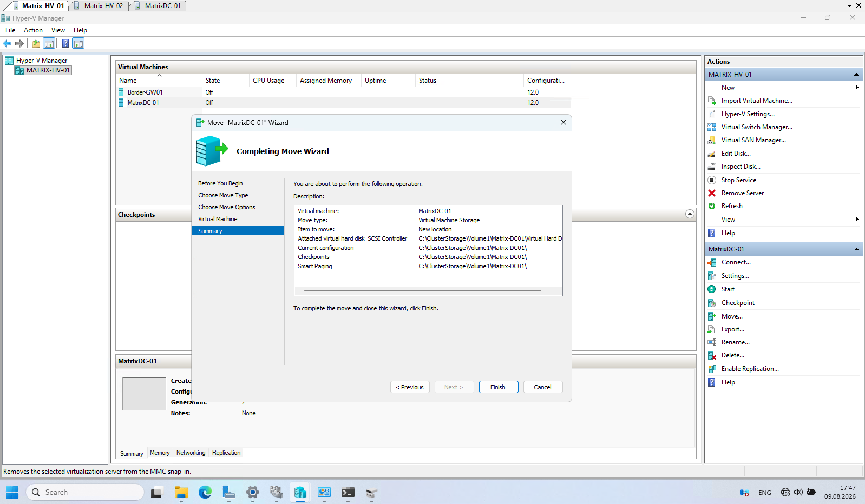Choose Inspect Disk action
Viewport: 865px width, 504px height.
pyautogui.click(x=741, y=167)
